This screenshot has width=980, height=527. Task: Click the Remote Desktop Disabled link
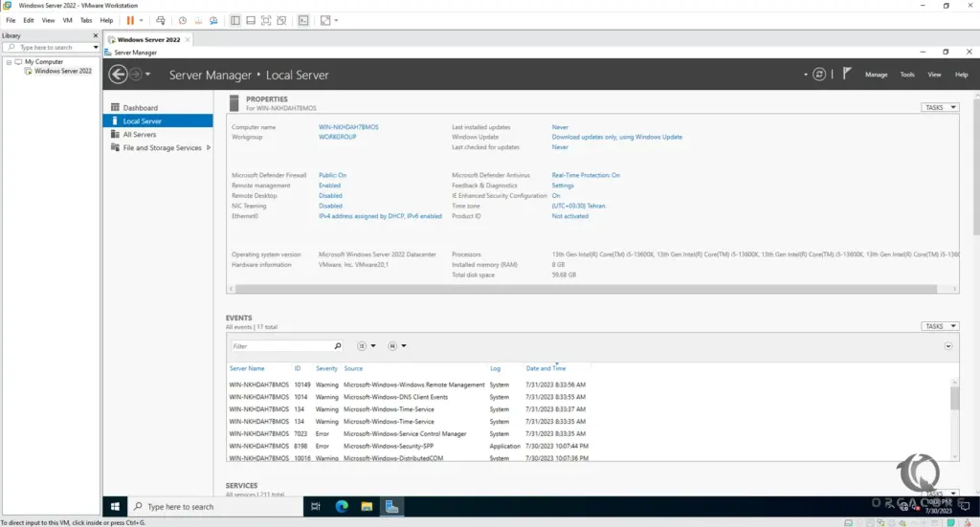330,195
